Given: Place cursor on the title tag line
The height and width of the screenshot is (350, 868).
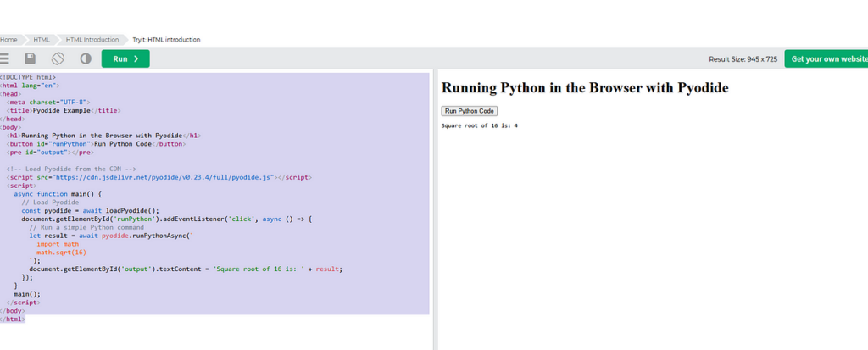Looking at the screenshot, I should pyautogui.click(x=64, y=110).
